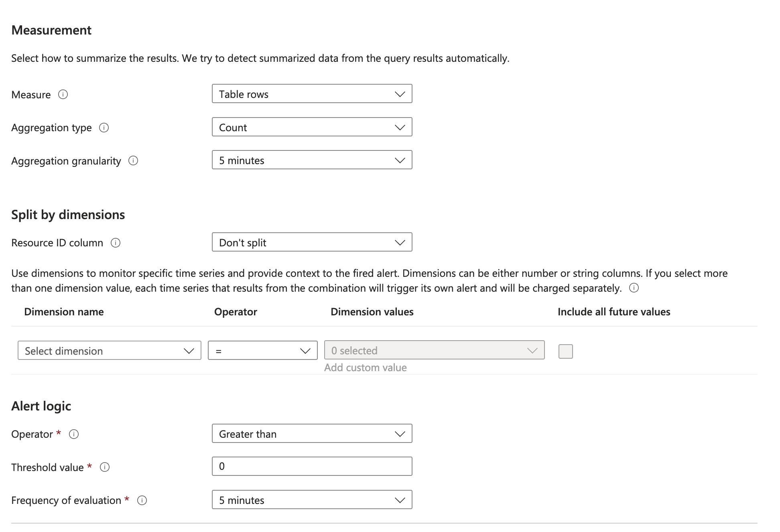
Task: Check Include all future values checkbox
Action: [565, 351]
